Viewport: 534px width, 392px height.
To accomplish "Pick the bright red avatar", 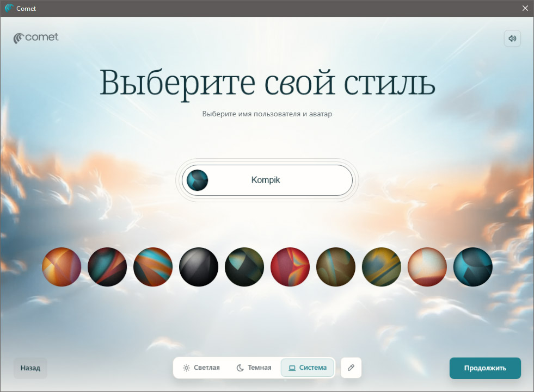I will click(x=290, y=267).
